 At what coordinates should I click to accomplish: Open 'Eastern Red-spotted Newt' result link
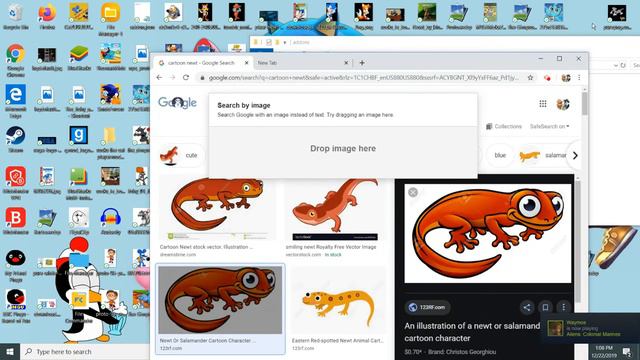pyautogui.click(x=337, y=340)
